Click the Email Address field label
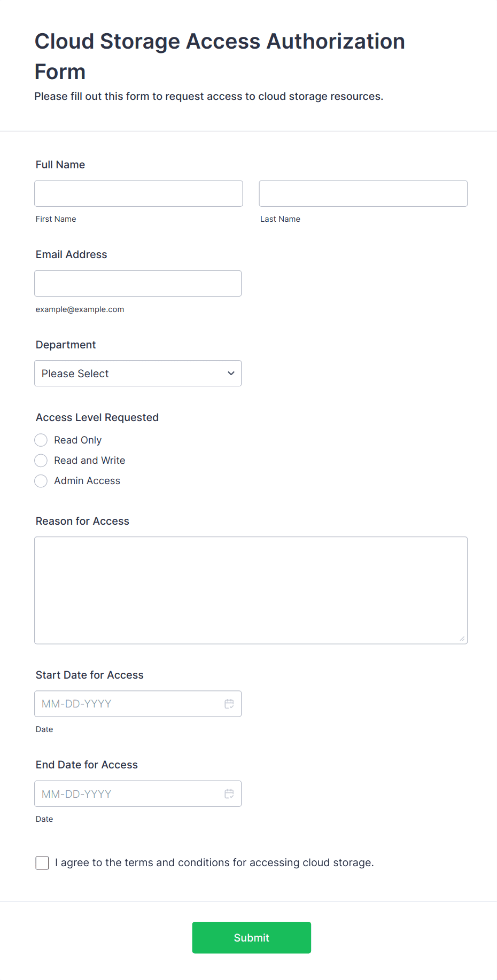 [x=72, y=254]
